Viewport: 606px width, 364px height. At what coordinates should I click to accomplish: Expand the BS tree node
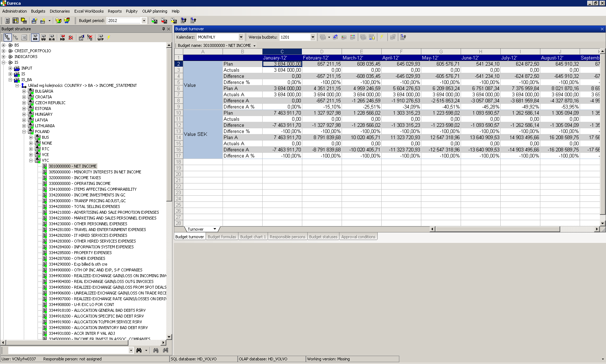click(x=4, y=45)
